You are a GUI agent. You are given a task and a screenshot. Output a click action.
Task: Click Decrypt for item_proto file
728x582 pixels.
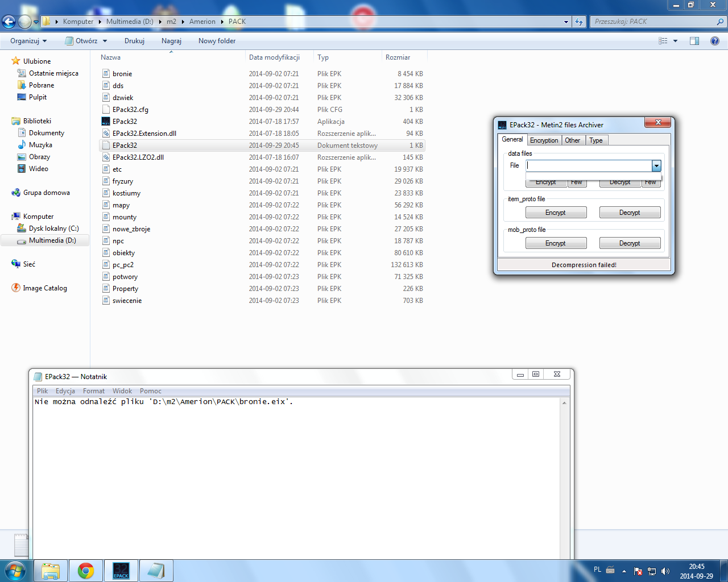tap(630, 213)
